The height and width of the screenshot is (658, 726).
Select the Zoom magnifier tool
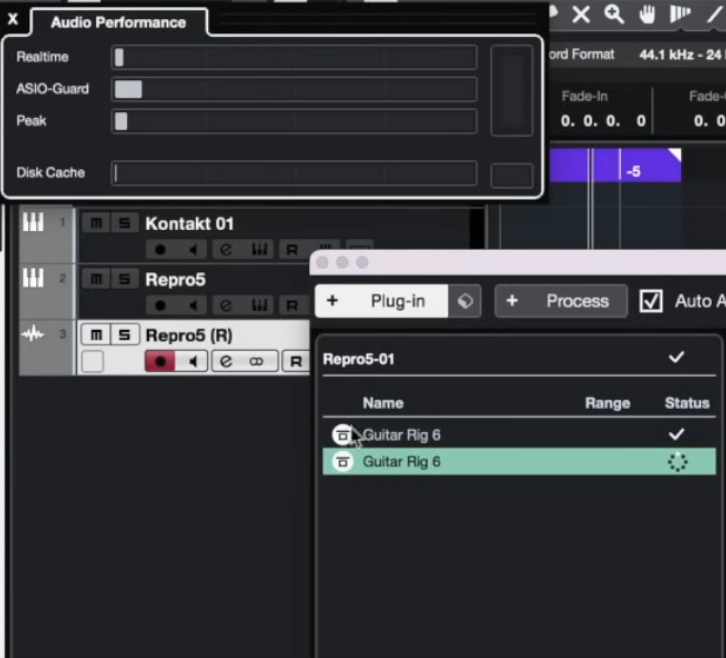click(x=613, y=14)
